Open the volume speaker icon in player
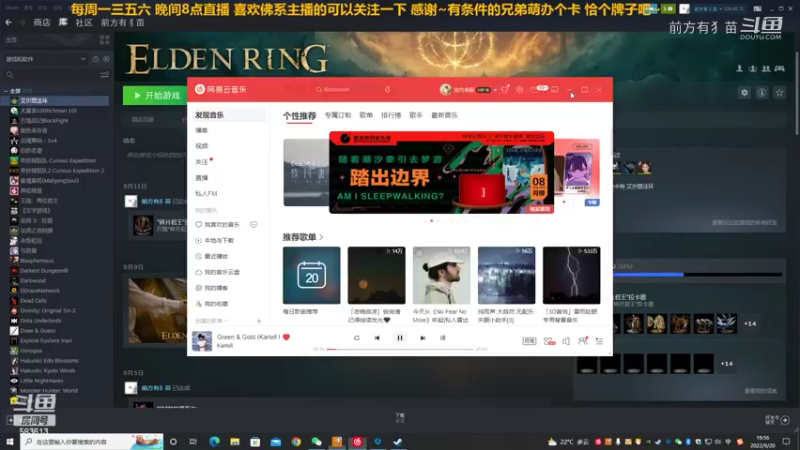This screenshot has width=800, height=450. tap(566, 341)
